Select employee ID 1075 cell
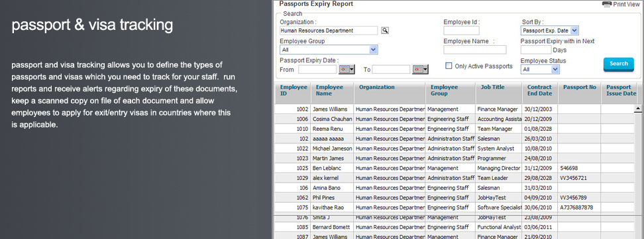This screenshot has height=239, width=644. (x=292, y=208)
